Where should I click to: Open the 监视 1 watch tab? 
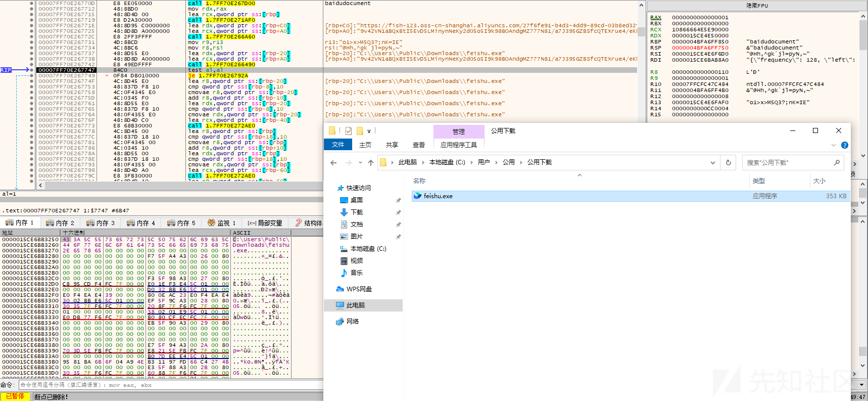pos(222,222)
